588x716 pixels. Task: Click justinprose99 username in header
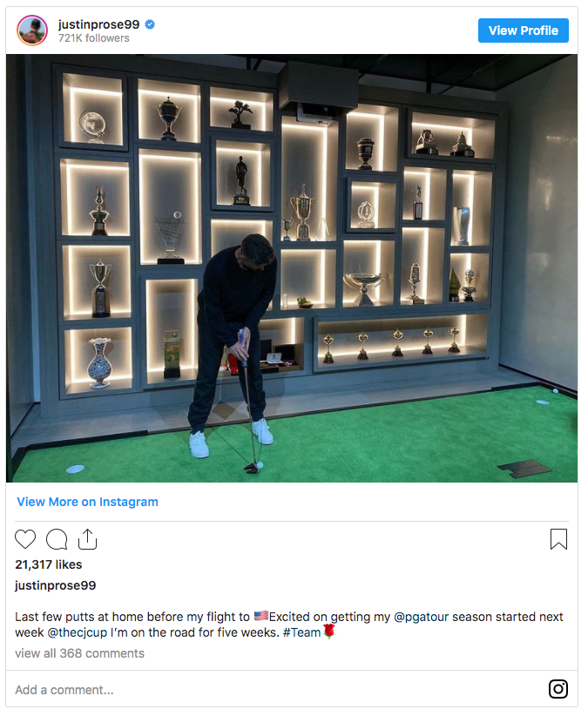(99, 24)
